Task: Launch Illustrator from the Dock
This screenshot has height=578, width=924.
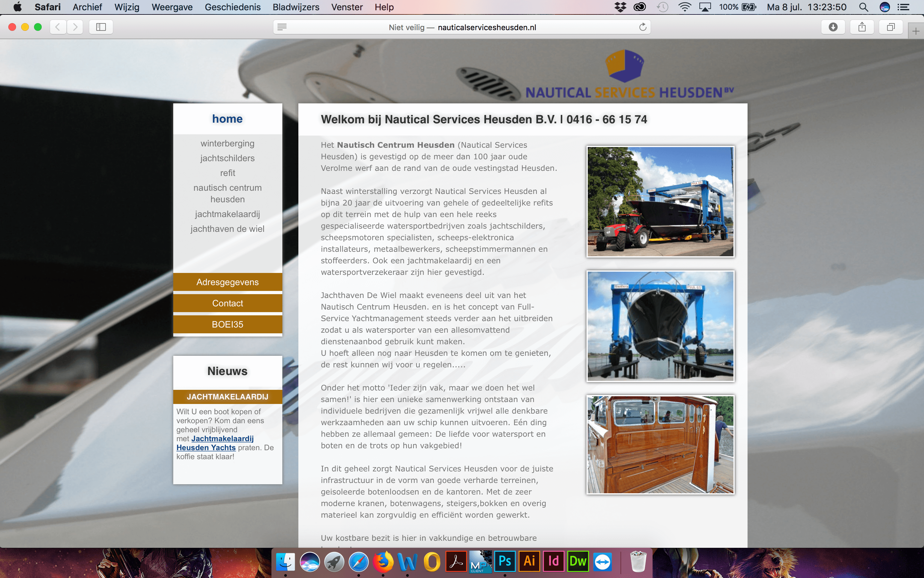Action: coord(529,561)
